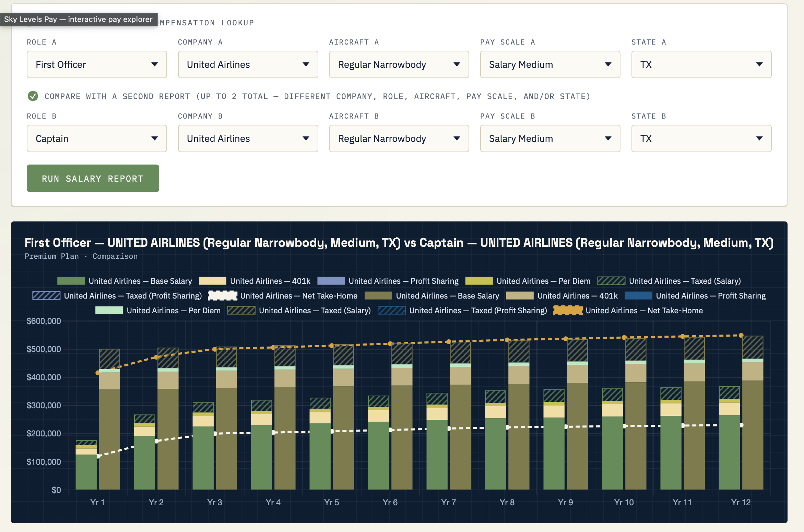Toggle the olive-brown Base Salary legend swatch
The height and width of the screenshot is (532, 804).
(x=378, y=296)
